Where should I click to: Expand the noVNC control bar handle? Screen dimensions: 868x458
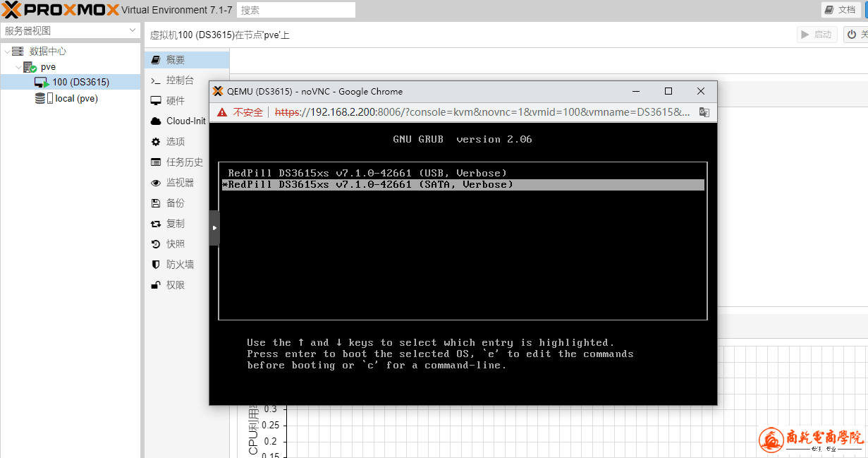tap(214, 228)
